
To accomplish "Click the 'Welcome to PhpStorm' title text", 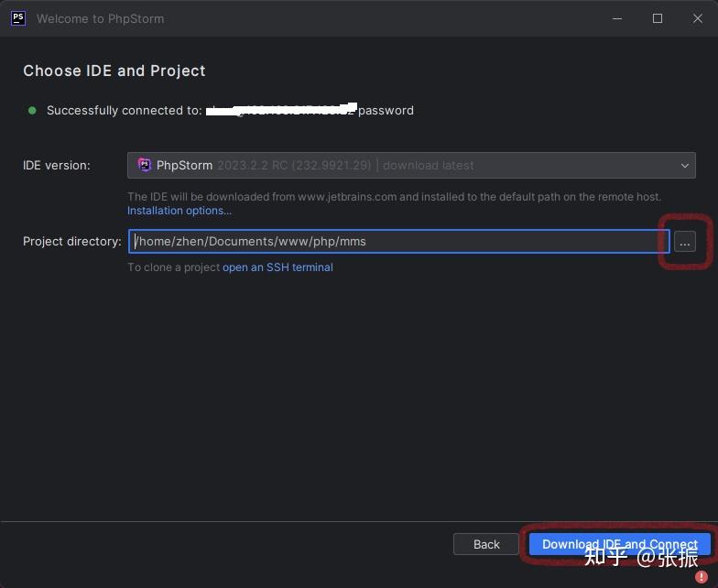I will 101,18.
